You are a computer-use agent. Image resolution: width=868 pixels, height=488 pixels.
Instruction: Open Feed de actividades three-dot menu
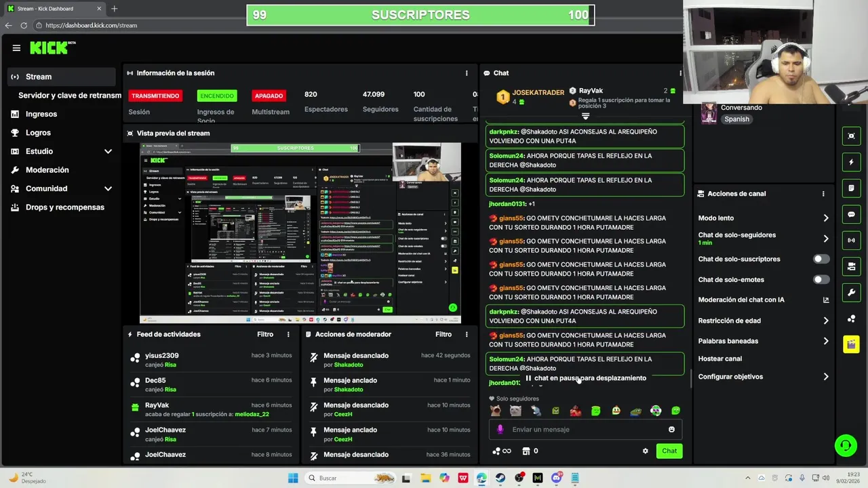288,334
